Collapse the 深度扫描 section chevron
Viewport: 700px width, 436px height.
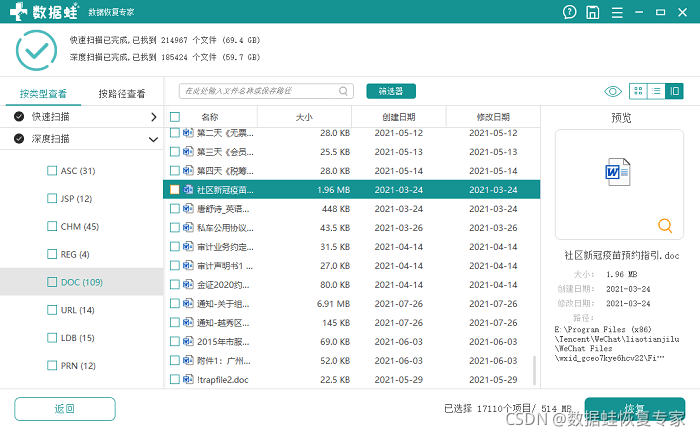tap(153, 139)
